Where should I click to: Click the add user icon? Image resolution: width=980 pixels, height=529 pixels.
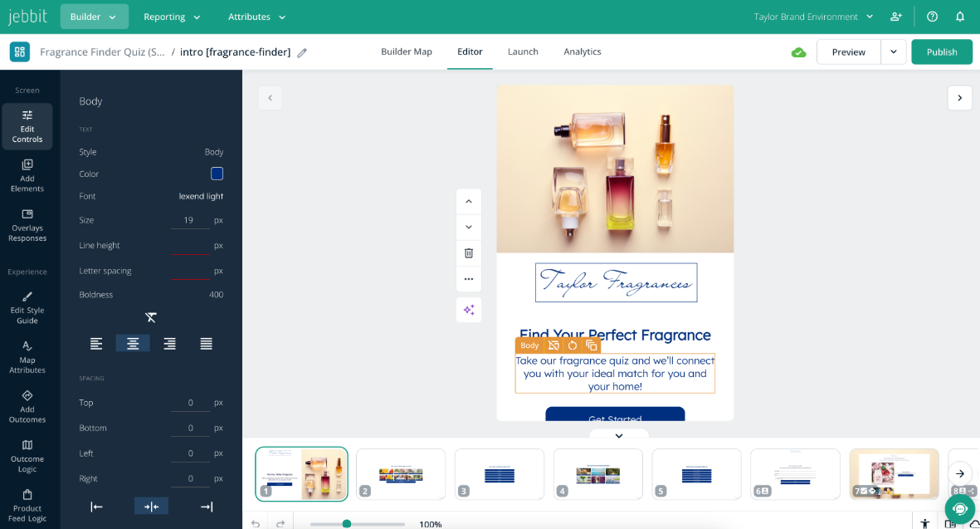[x=895, y=17]
